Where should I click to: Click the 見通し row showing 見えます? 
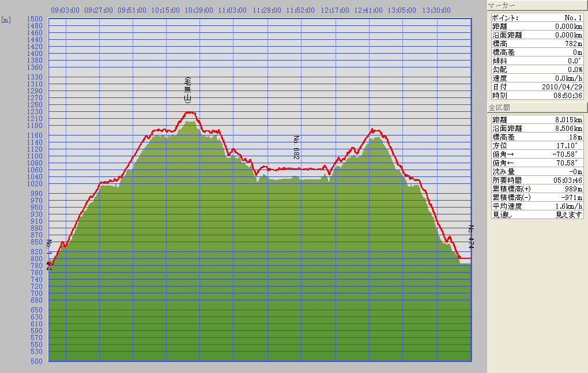537,214
